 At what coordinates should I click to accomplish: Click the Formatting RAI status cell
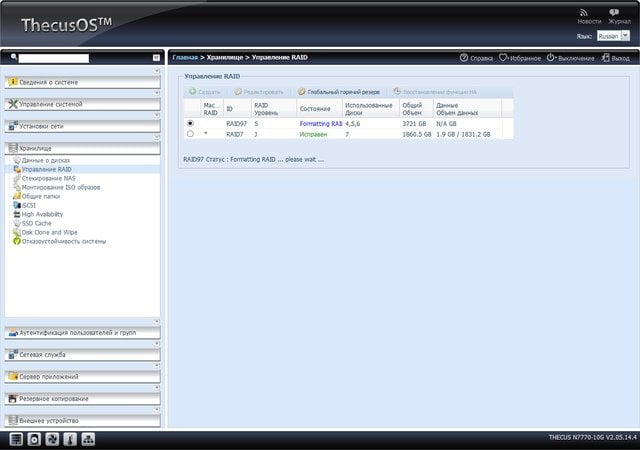click(x=321, y=124)
